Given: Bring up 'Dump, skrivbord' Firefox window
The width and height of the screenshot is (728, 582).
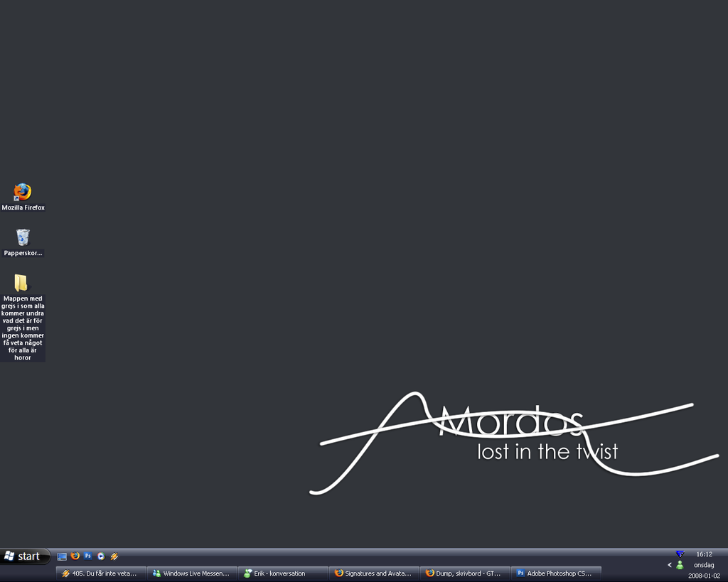Looking at the screenshot, I should pyautogui.click(x=465, y=573).
